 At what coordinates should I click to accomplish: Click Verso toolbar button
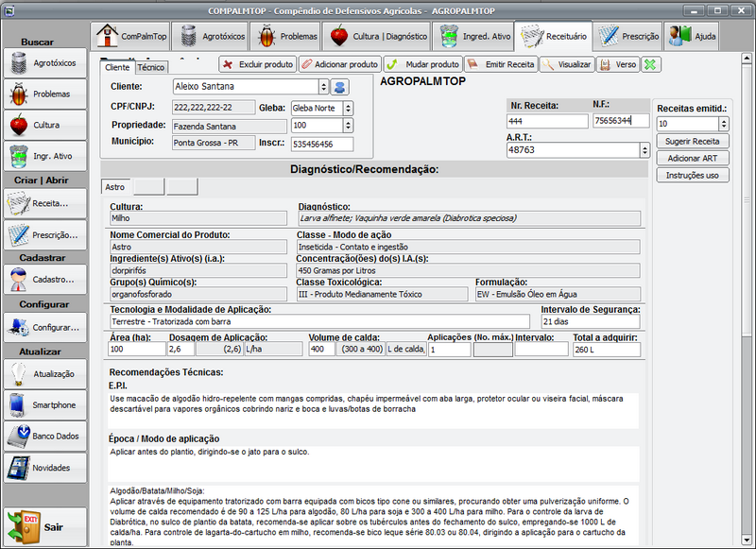[618, 64]
